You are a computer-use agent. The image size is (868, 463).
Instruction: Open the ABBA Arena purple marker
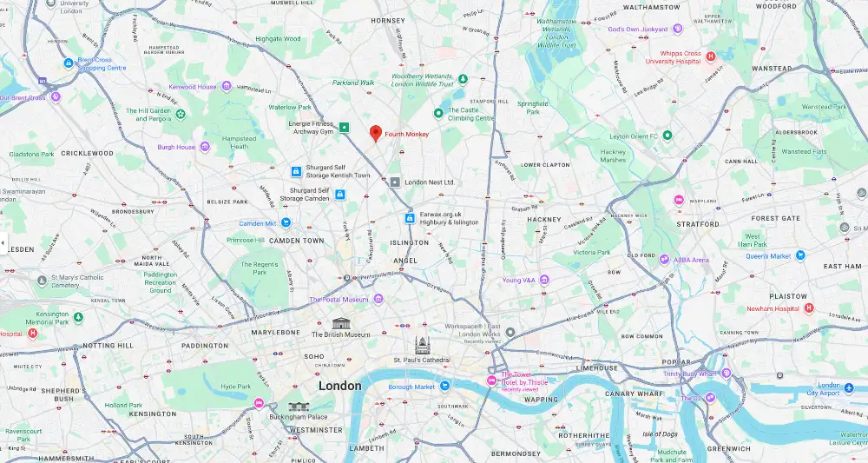point(664,259)
